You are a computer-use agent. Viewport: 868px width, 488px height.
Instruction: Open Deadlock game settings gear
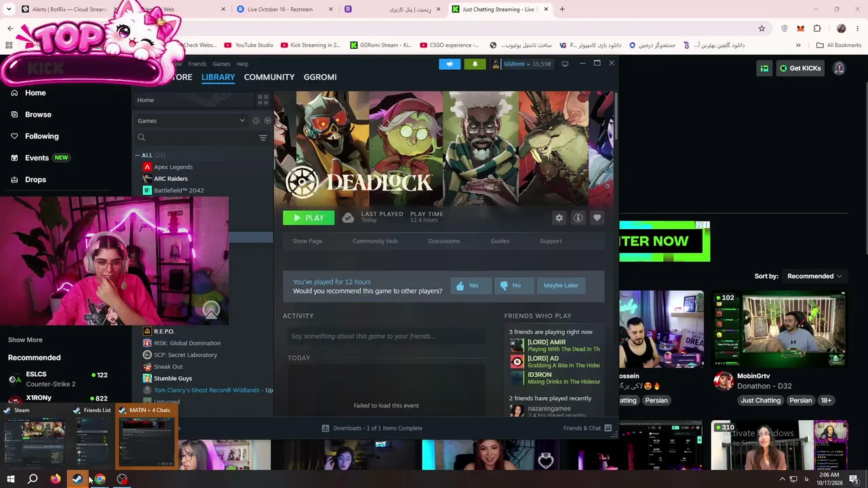click(559, 218)
